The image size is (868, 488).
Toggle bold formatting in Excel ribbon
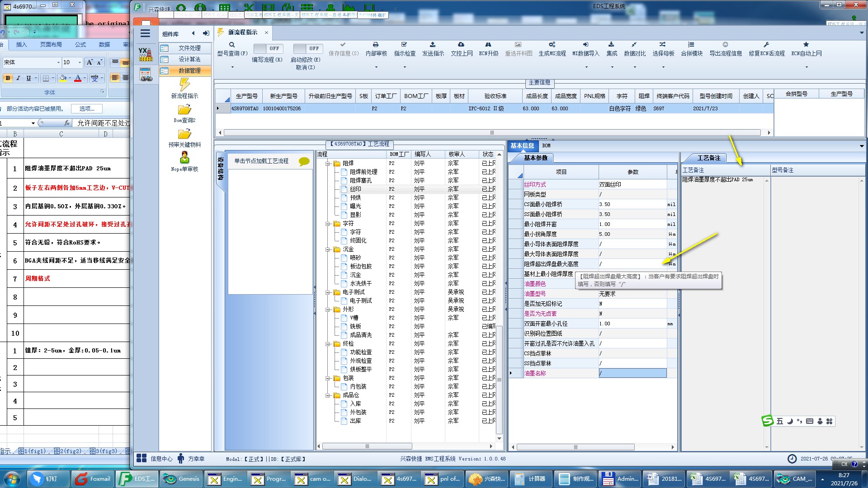(x=8, y=78)
